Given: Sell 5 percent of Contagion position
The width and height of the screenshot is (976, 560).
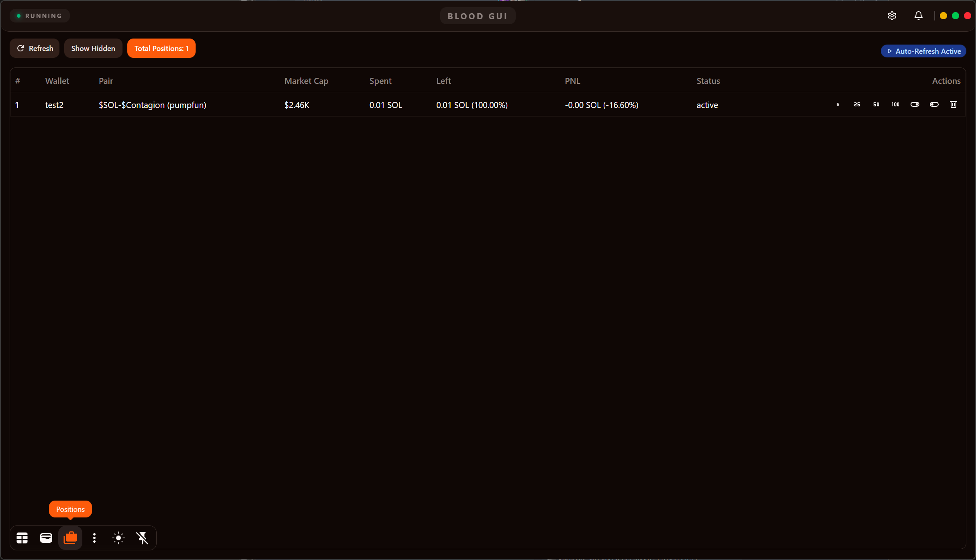Looking at the screenshot, I should coord(838,104).
